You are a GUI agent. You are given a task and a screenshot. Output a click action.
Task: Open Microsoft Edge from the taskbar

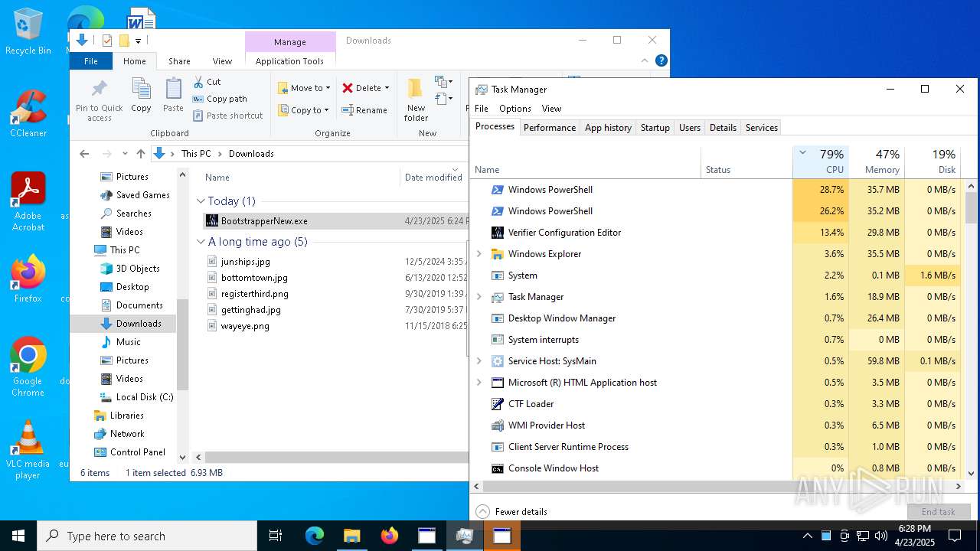[315, 536]
